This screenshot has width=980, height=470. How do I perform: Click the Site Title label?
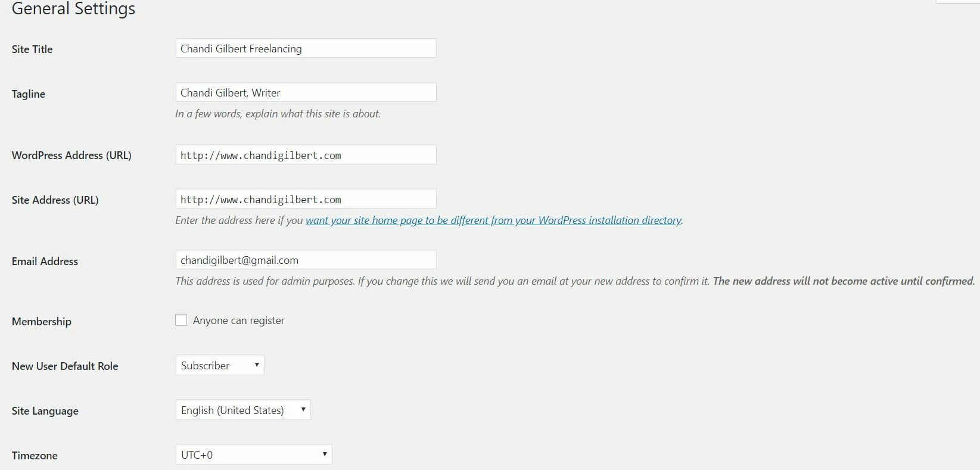coord(32,49)
